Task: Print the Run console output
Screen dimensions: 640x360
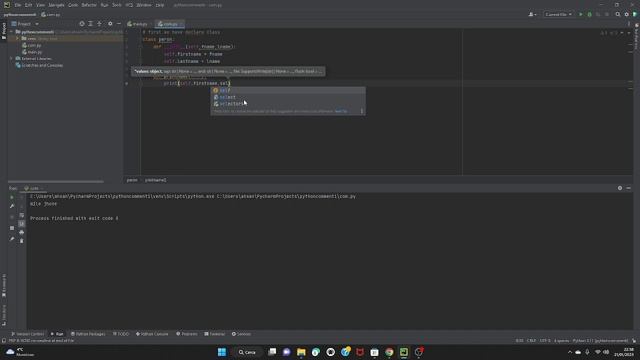Action: (22, 232)
